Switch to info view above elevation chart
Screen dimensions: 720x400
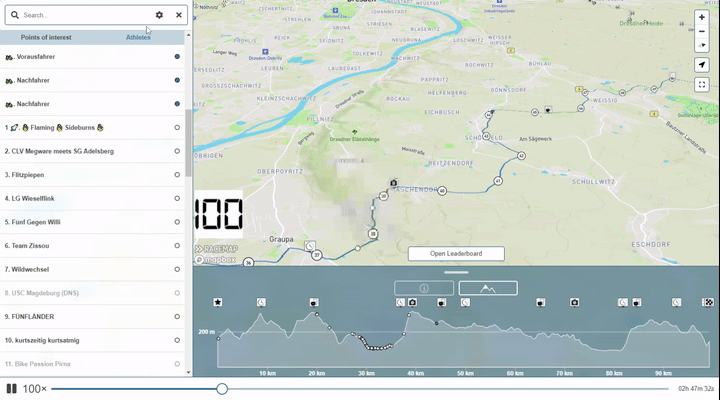(x=424, y=288)
